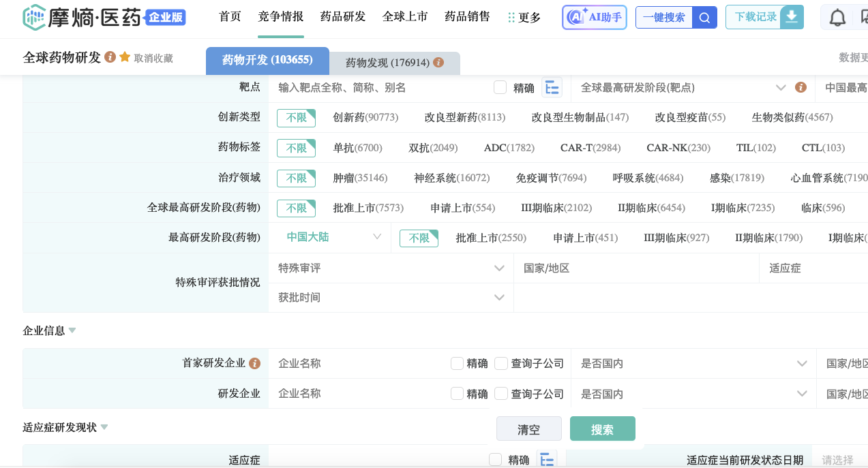Open the notification bell
Screen dimensions: 868x468
pyautogui.click(x=837, y=17)
